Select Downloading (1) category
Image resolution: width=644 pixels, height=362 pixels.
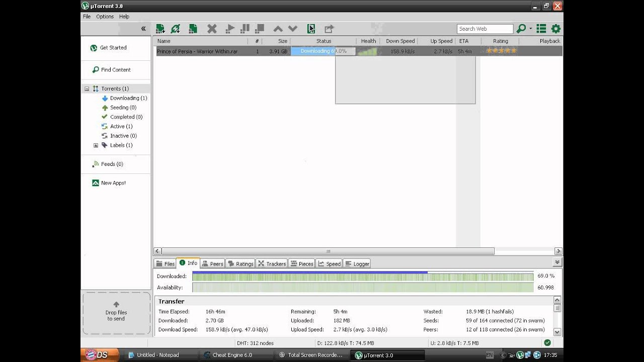[124, 98]
